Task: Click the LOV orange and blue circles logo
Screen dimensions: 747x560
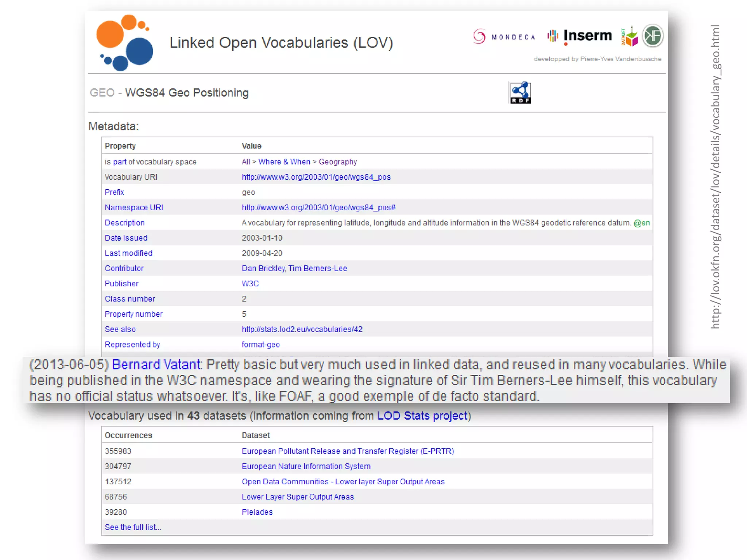Action: 124,43
